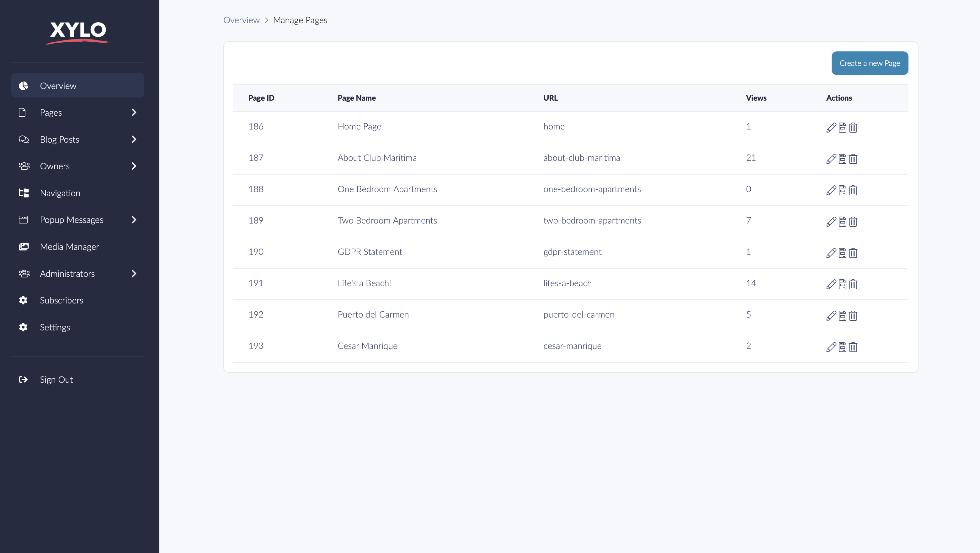Viewport: 980px width, 553px height.
Task: Click document icon for About Club Maritima
Action: tap(843, 159)
